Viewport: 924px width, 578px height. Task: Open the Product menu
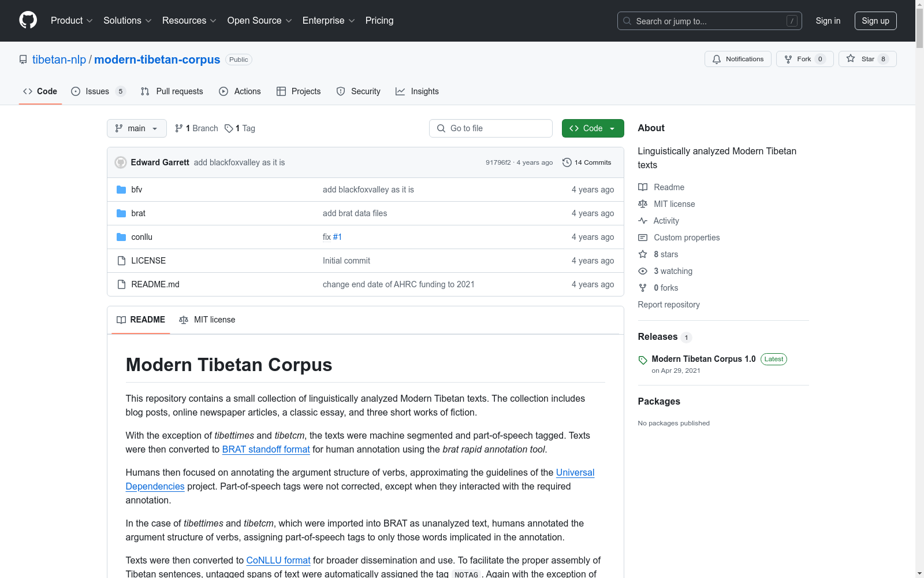coord(72,20)
